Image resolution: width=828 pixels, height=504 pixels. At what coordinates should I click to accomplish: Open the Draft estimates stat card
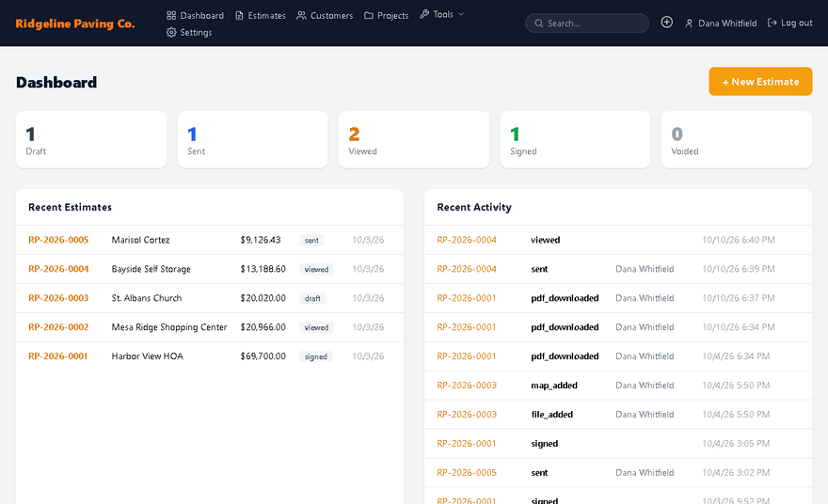91,139
